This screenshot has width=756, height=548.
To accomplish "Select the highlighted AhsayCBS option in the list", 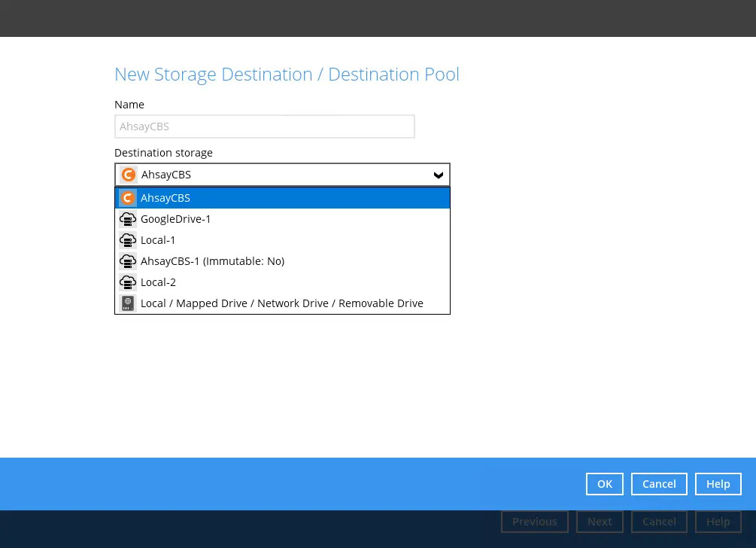I will coord(282,198).
